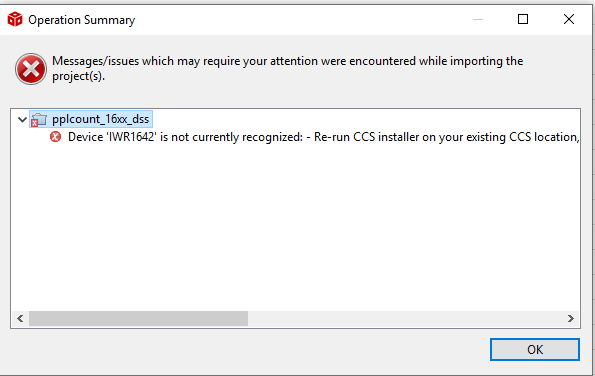Click the left arrow of horizontal scrollbar
The width and height of the screenshot is (595, 376).
[20, 318]
